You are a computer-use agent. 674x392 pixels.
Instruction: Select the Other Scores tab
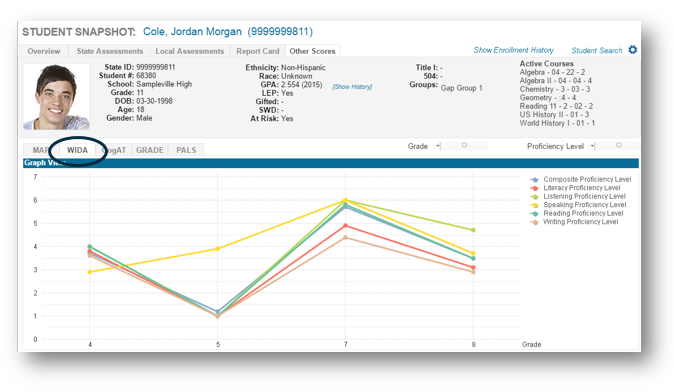pos(312,51)
